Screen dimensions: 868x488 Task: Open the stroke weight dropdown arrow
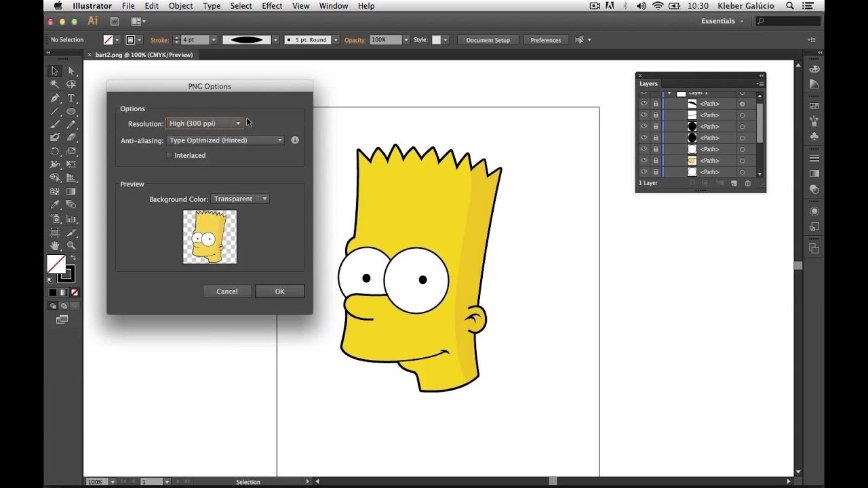[214, 40]
